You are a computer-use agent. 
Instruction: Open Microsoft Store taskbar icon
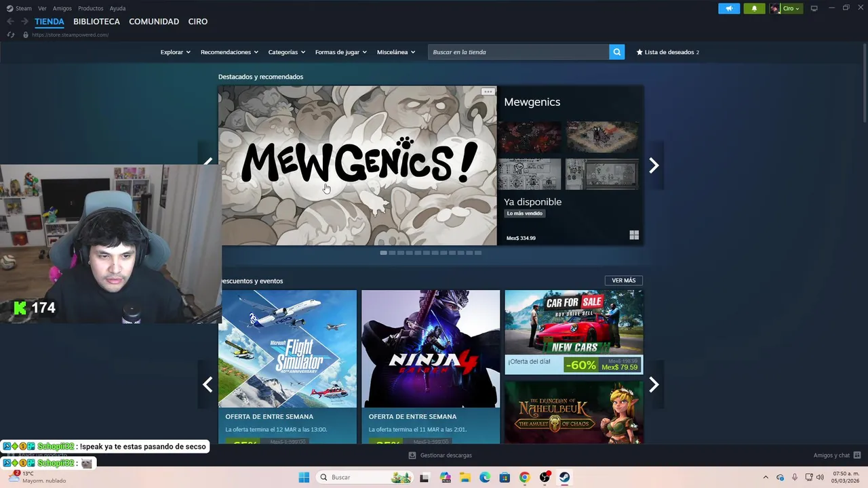pyautogui.click(x=505, y=477)
